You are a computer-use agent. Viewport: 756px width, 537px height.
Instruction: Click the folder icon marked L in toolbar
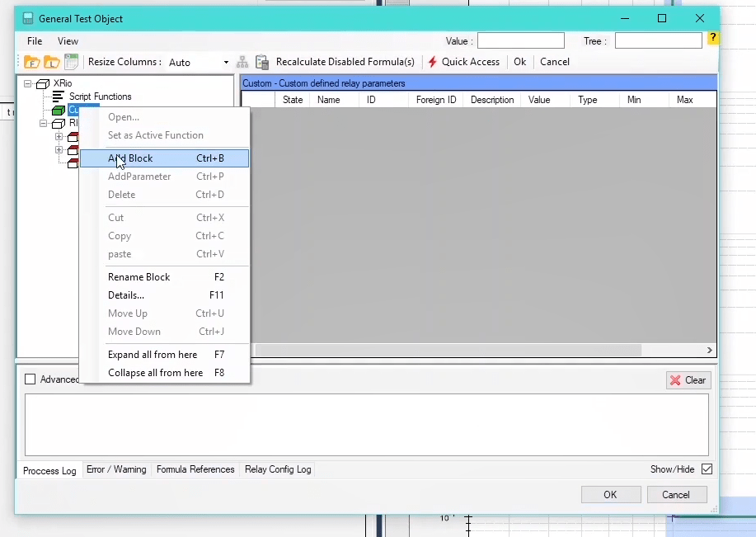[51, 62]
